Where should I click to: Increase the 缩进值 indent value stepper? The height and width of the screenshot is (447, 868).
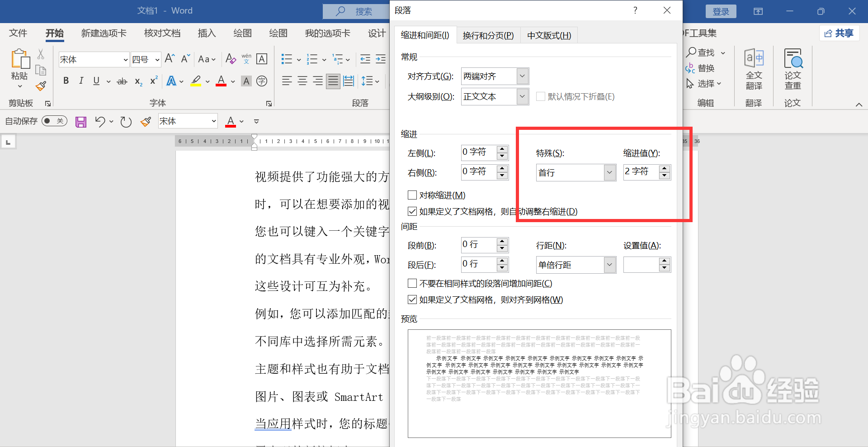pyautogui.click(x=665, y=169)
